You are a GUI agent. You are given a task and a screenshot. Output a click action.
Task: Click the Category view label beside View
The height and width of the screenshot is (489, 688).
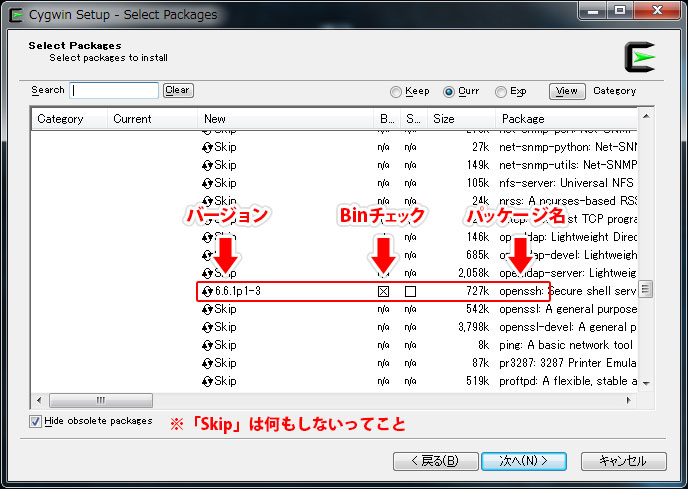pyautogui.click(x=615, y=91)
